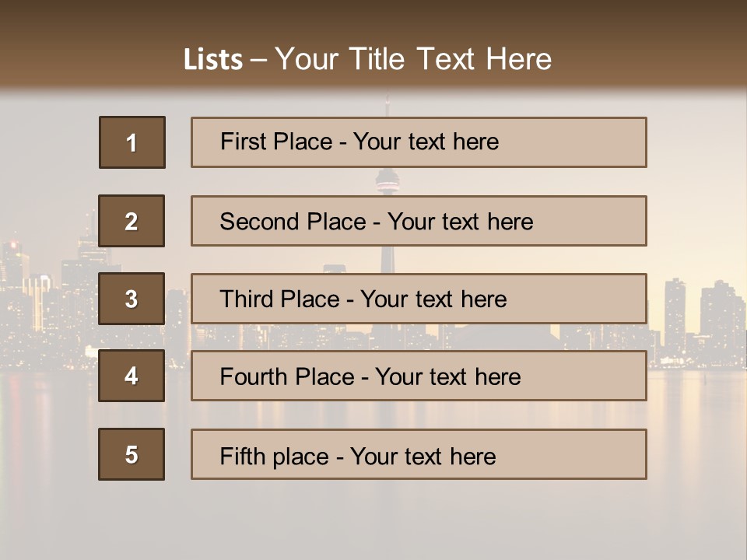Viewport: 747px width, 560px height.
Task: Select the number 2 square
Action: pos(132,221)
